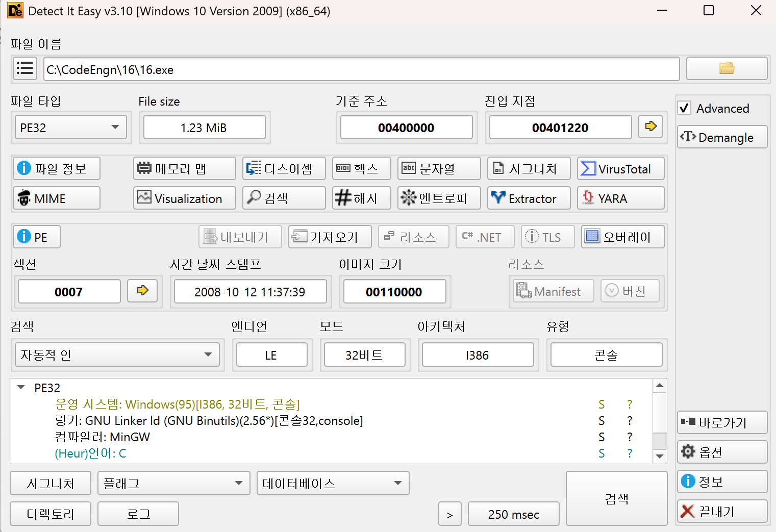Open the Strings (문자열) viewer
Image resolution: width=776 pixels, height=532 pixels.
pos(439,168)
